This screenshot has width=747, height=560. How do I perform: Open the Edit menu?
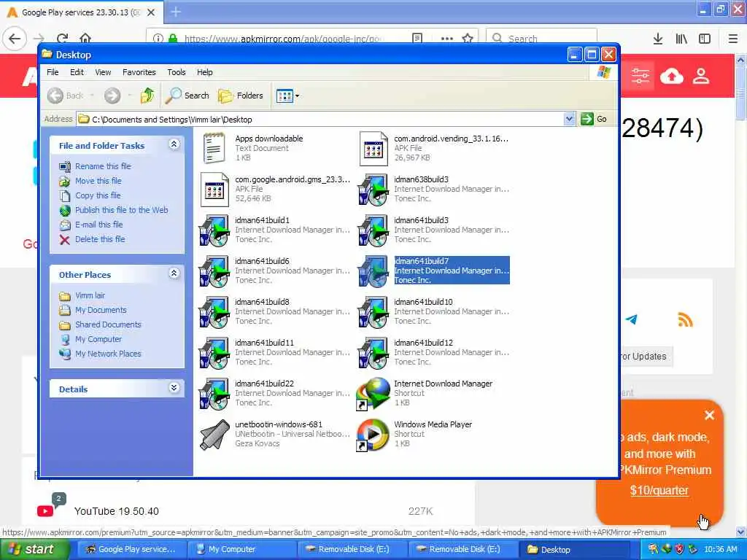pyautogui.click(x=77, y=72)
